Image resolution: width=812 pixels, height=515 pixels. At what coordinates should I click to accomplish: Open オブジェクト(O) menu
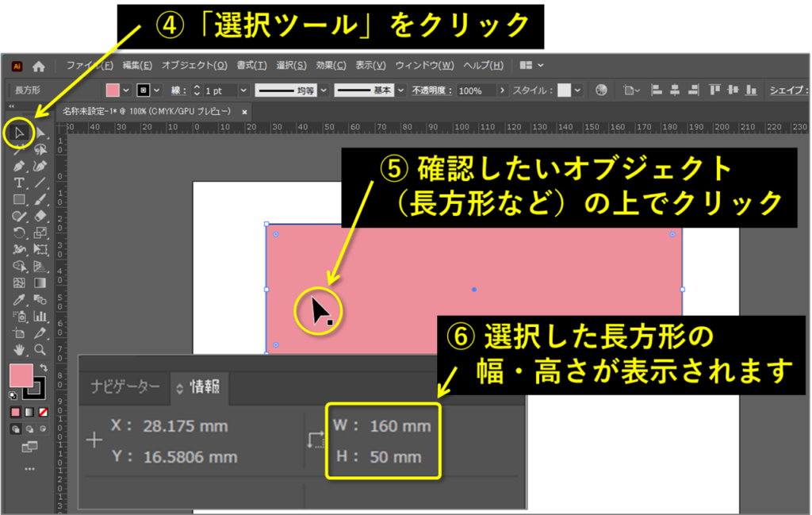coord(194,65)
